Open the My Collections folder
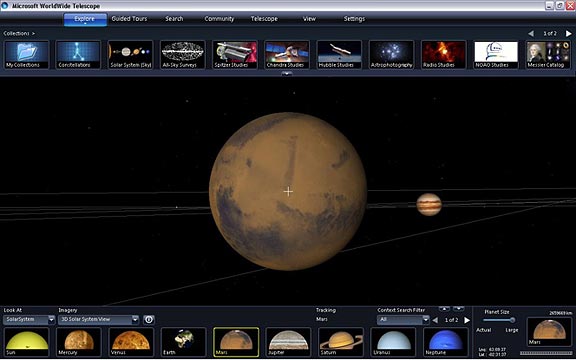Screen dimensions: 576x360 [26, 55]
